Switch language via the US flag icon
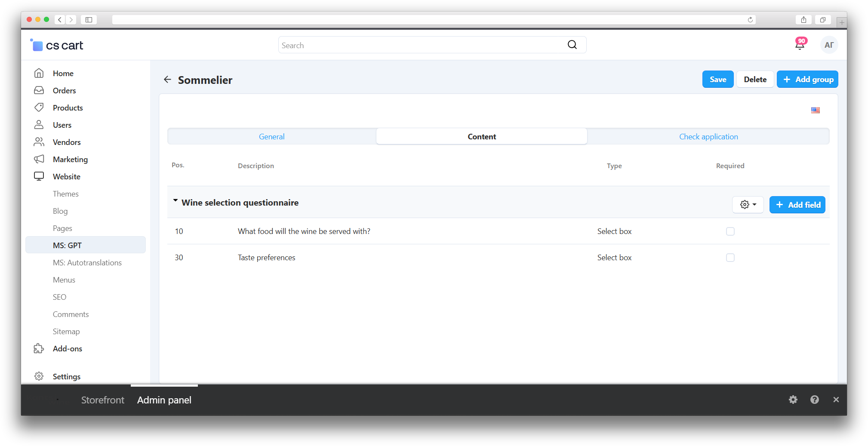This screenshot has height=446, width=868. [x=815, y=111]
